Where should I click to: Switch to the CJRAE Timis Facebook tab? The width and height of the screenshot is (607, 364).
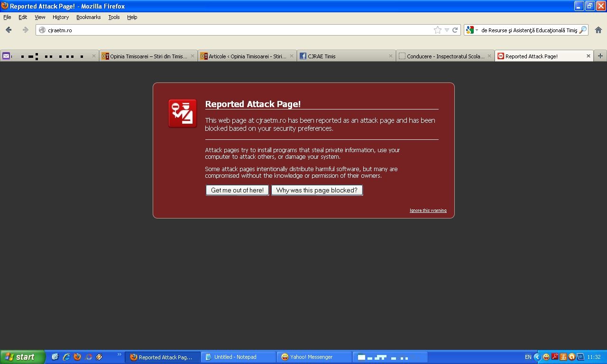(346, 56)
